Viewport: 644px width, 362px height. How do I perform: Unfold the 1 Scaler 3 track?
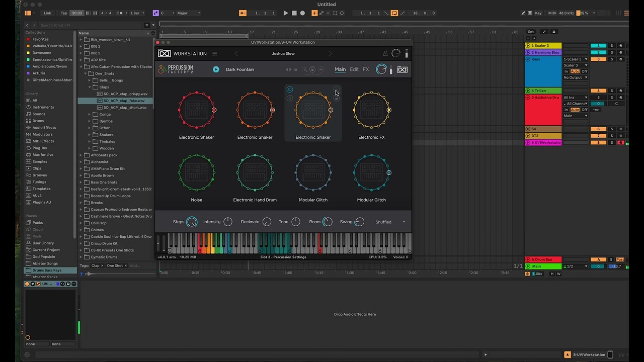tap(528, 46)
